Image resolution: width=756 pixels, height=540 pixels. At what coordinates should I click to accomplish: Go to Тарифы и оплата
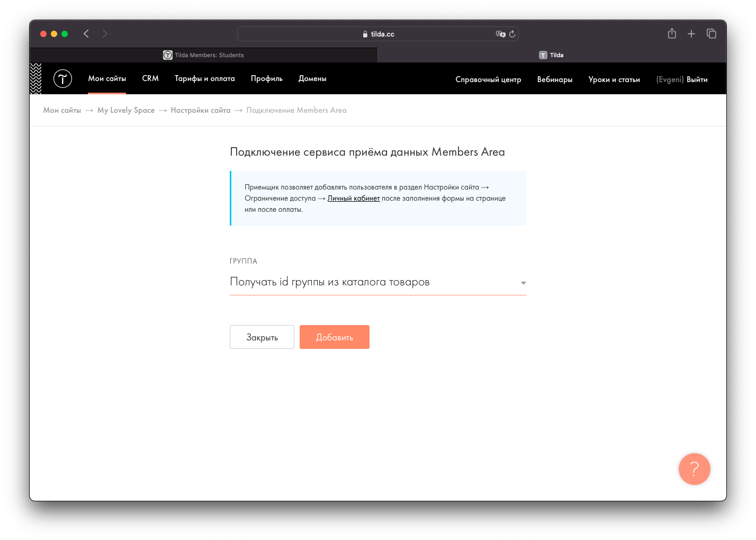pyautogui.click(x=205, y=78)
